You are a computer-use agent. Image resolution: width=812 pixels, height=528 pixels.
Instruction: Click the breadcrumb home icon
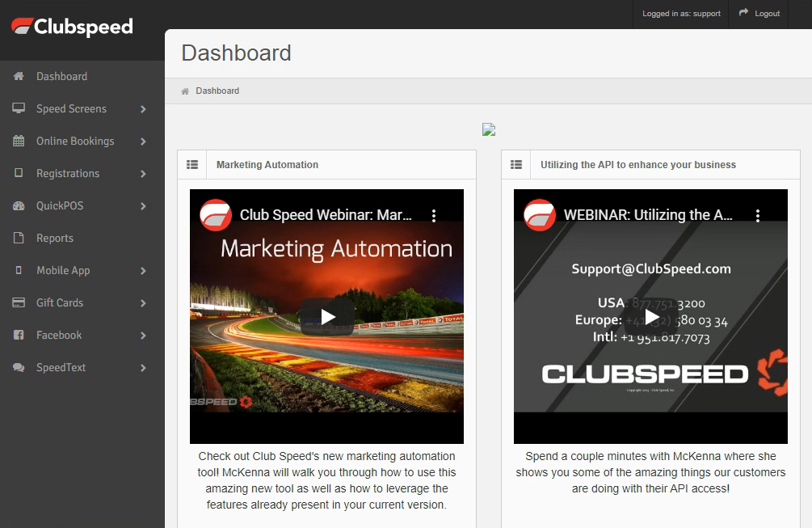(185, 91)
